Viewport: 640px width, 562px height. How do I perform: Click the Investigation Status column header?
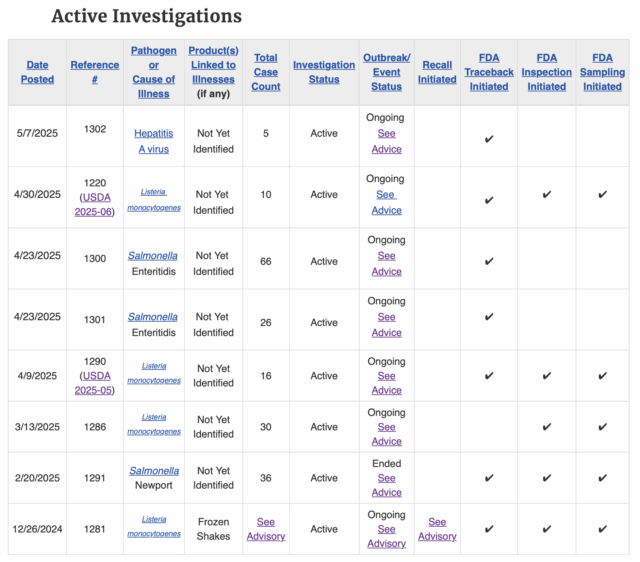pos(324,72)
